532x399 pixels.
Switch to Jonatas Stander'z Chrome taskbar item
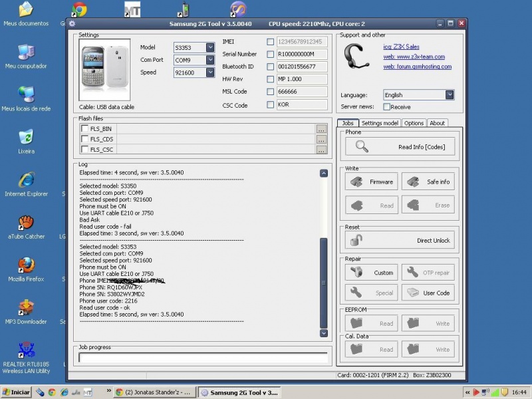tap(155, 392)
